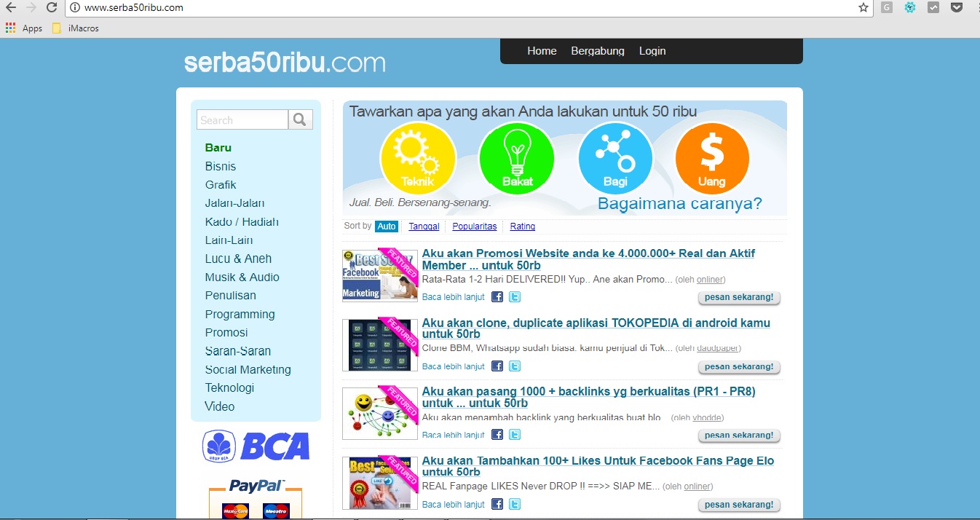Screen dimensions: 980x520
Task: Click Baca lebih lanjut on the backlinks listing
Action: 453,434
